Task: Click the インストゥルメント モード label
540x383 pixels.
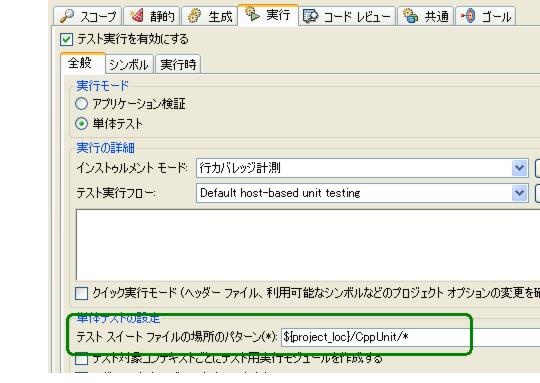Action: [x=132, y=168]
